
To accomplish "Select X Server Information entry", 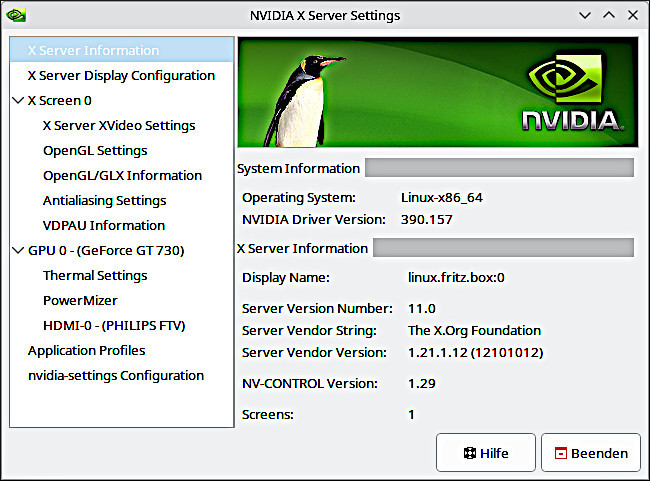I will pyautogui.click(x=93, y=51).
